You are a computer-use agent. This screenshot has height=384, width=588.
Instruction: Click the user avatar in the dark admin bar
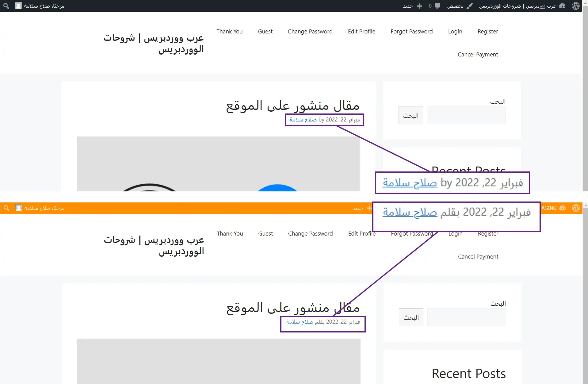(18, 6)
